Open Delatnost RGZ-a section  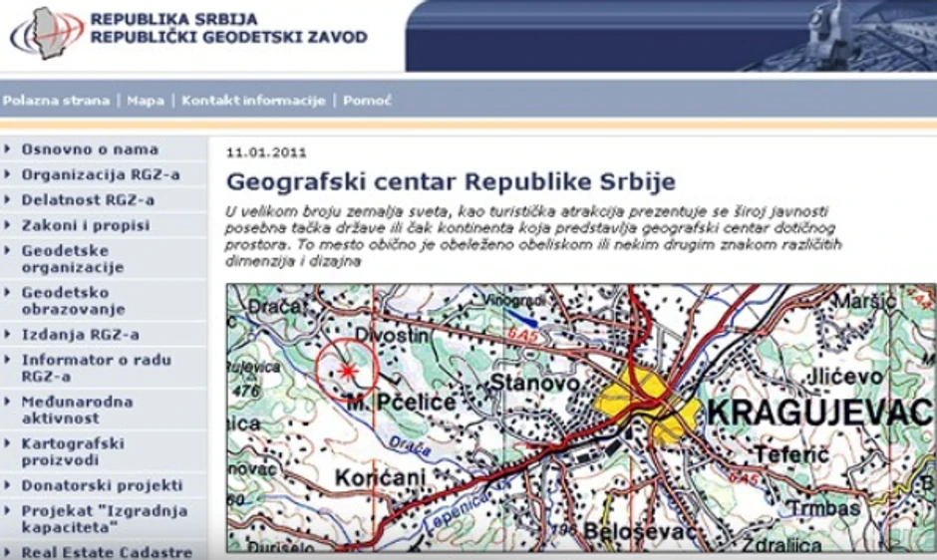coord(88,199)
